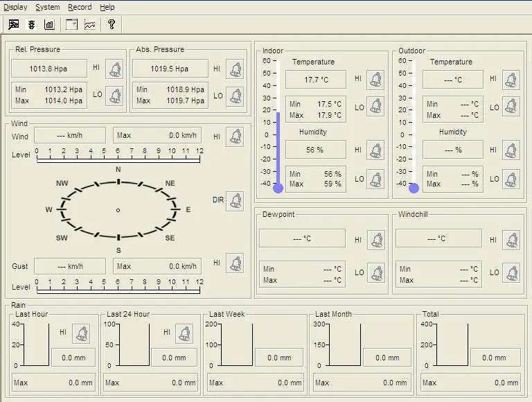
Task: Toggle Windchill LO alarm bell
Action: coord(512,272)
